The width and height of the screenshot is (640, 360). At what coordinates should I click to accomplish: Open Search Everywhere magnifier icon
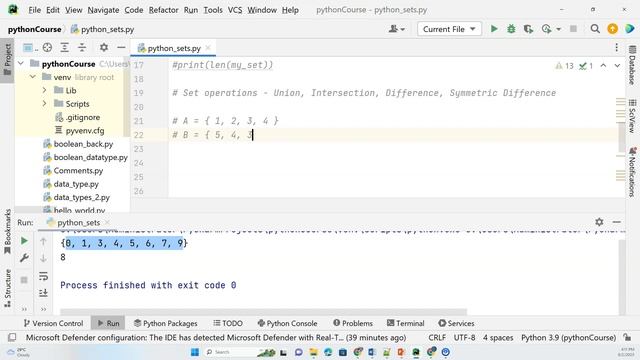click(x=595, y=29)
